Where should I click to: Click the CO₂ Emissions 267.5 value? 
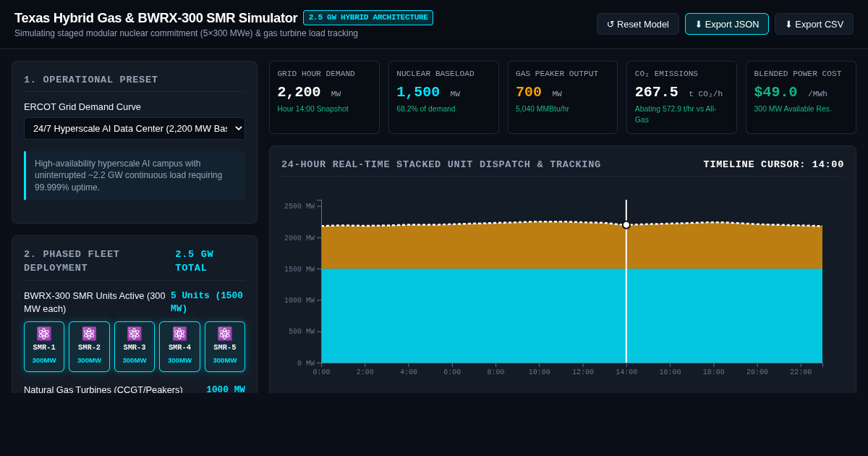(657, 92)
